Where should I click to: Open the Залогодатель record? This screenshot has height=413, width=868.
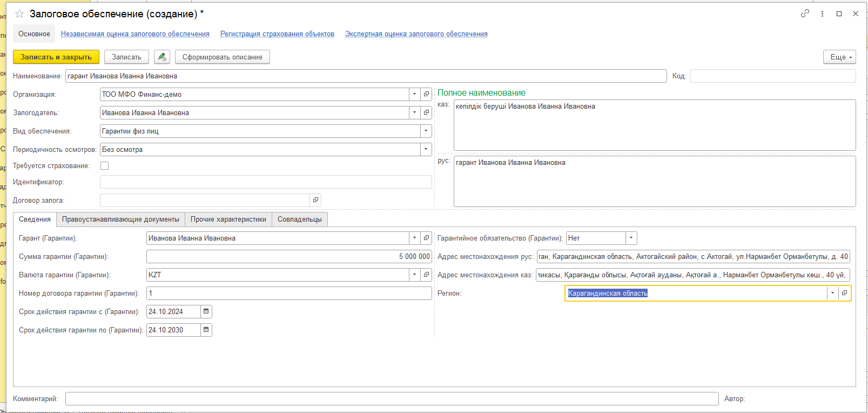click(x=426, y=112)
